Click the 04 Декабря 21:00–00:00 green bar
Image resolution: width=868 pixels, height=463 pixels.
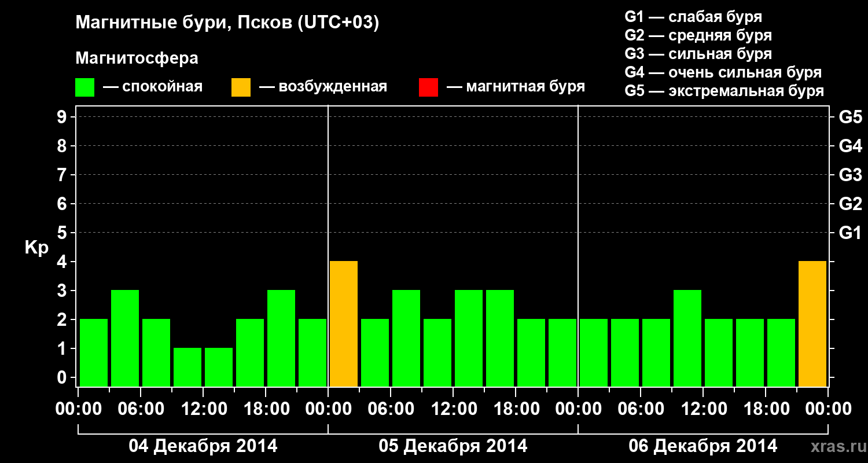point(312,353)
